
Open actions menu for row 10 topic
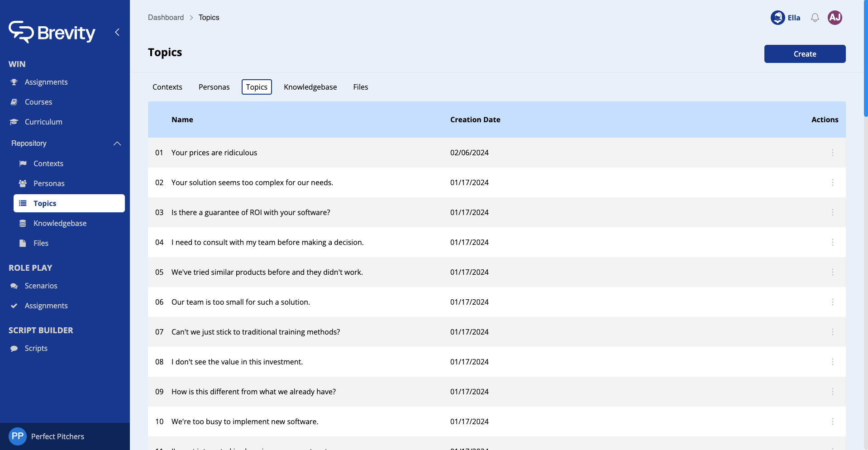pyautogui.click(x=832, y=421)
